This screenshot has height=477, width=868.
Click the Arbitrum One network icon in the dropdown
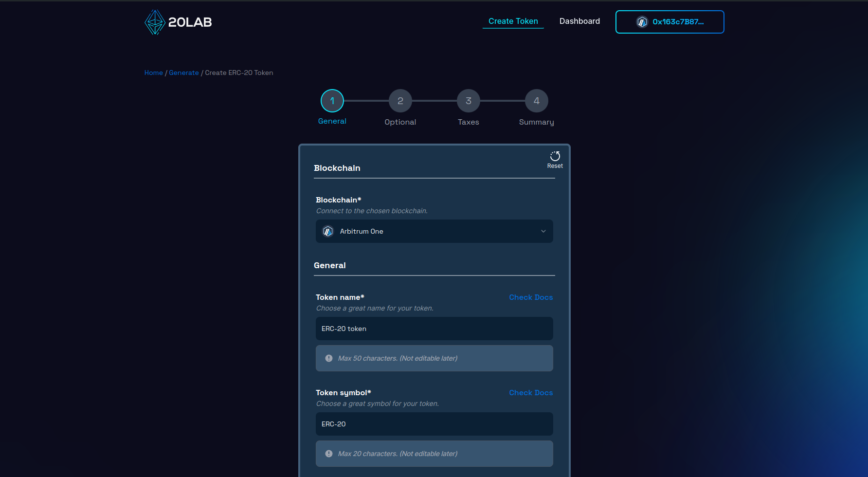(328, 231)
